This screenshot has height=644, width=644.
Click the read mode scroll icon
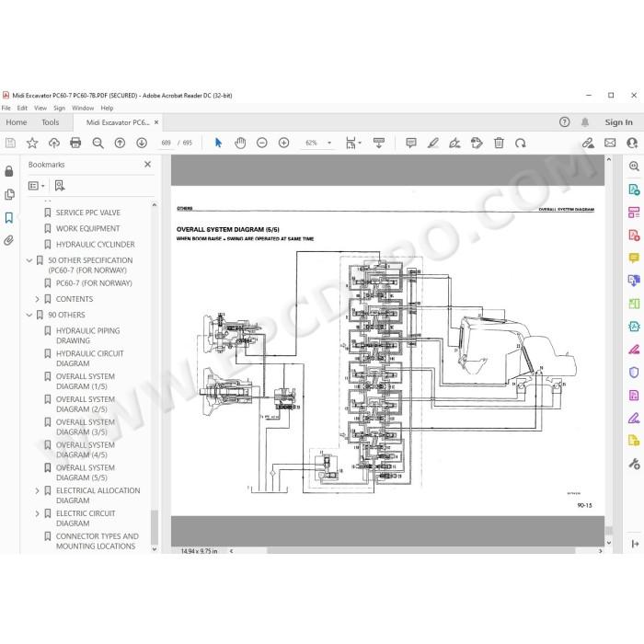(378, 143)
